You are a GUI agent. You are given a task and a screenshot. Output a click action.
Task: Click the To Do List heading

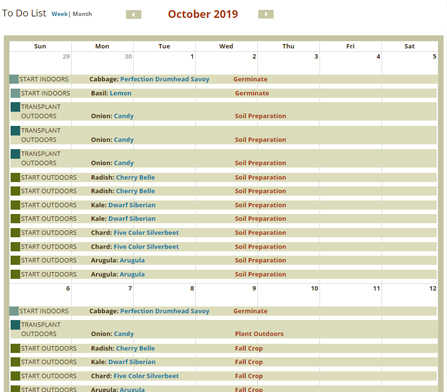point(24,13)
